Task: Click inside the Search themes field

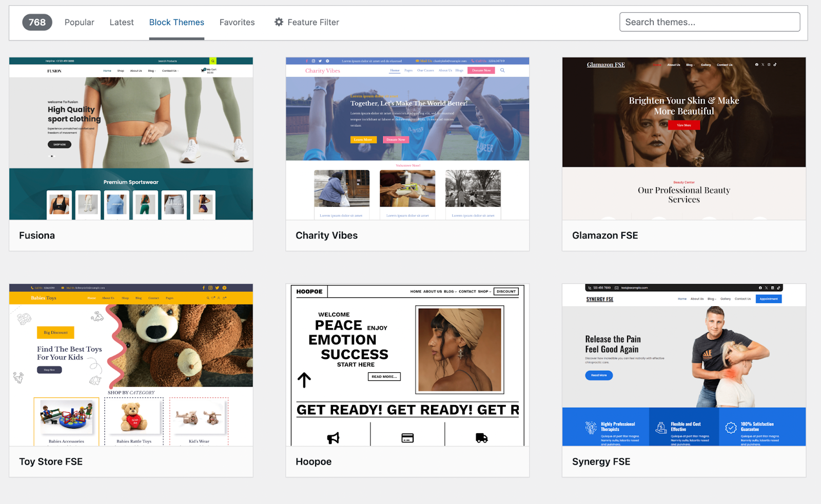Action: click(x=709, y=22)
